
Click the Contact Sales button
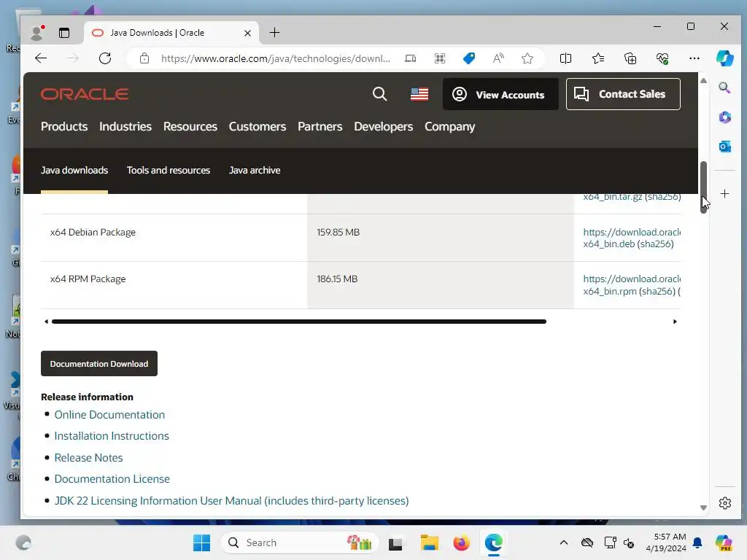coord(623,94)
